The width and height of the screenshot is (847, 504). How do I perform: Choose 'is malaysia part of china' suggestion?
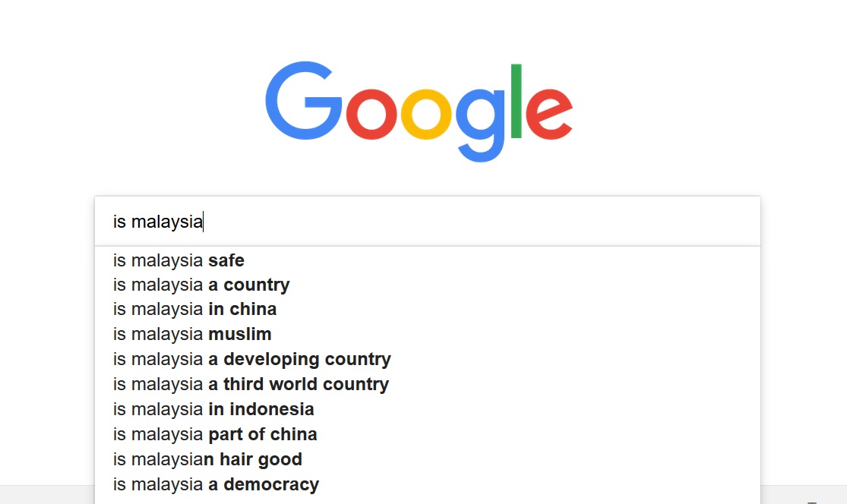[427, 434]
